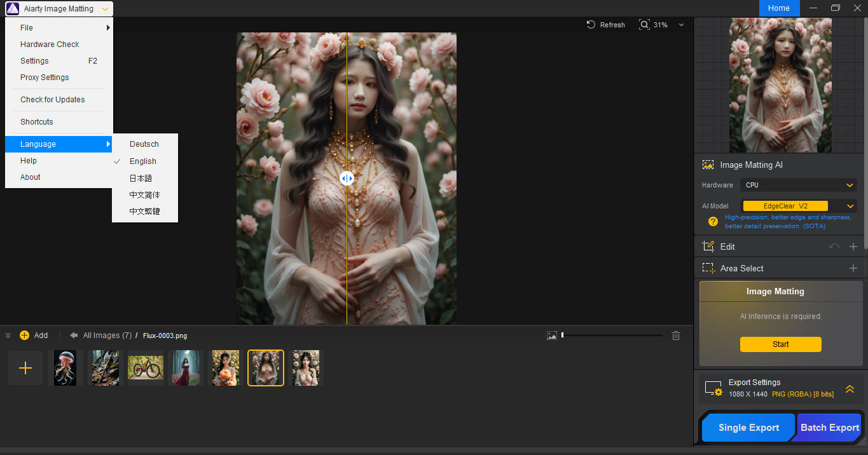Click the Batch Export button
The image size is (868, 455).
pos(829,428)
